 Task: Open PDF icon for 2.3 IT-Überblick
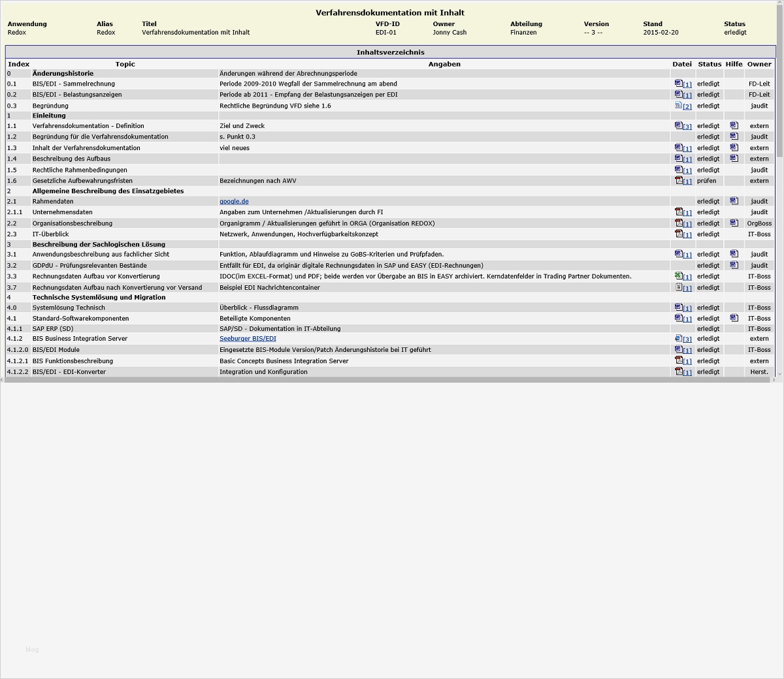[x=678, y=234]
